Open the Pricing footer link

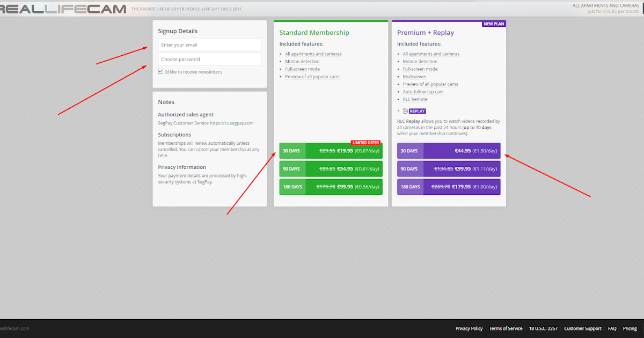click(630, 328)
